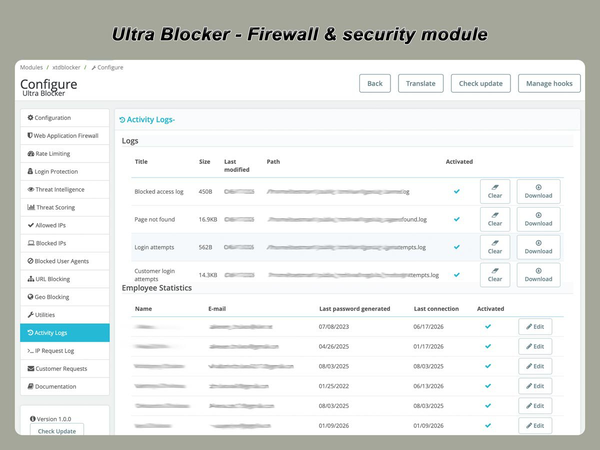Screen dimensions: 600x450
Task: Toggle Activated check for Blocked access log
Action: pos(457,191)
